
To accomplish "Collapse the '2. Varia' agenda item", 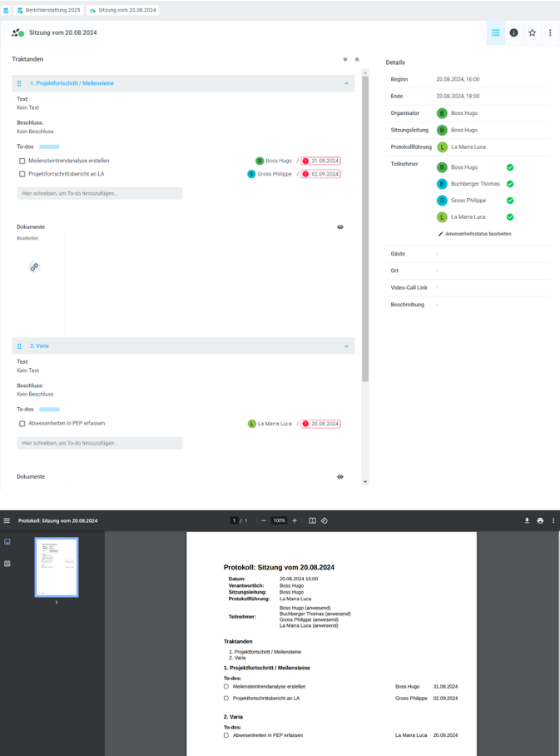I will (346, 346).
